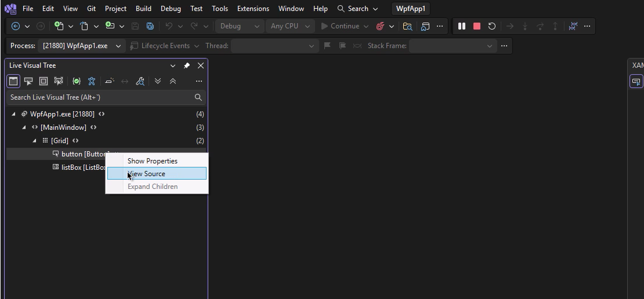644x299 pixels.
Task: Click the Hot Reload flame icon
Action: tap(381, 26)
